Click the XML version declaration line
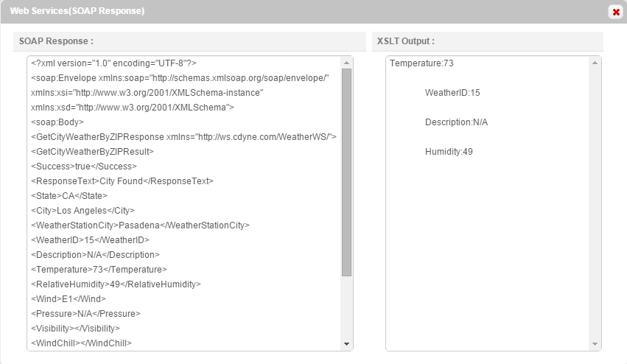The image size is (627, 364). point(113,63)
